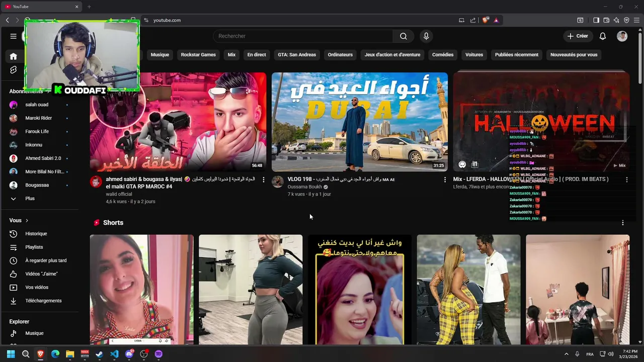Open the account avatar menu
The height and width of the screenshot is (362, 644).
click(622, 36)
